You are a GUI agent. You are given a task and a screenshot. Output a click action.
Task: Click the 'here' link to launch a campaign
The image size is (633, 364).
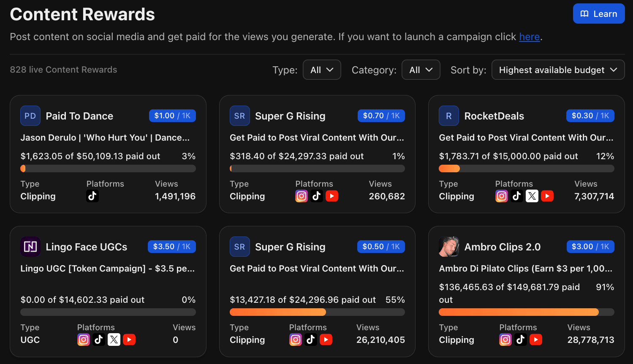529,37
